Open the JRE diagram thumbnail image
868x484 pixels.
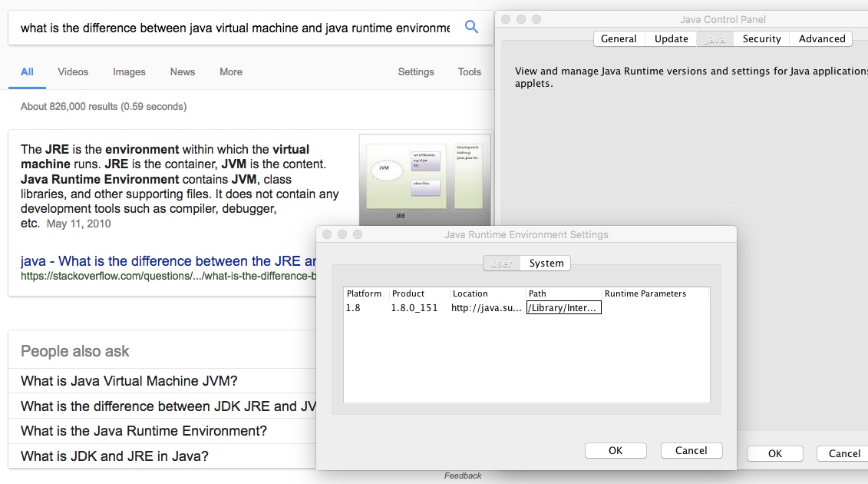pos(424,180)
